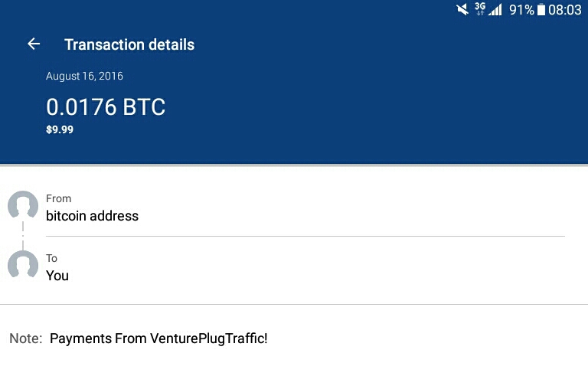Viewport: 588px width, 376px height.
Task: Click the sender avatar beside From
Action: [x=23, y=206]
